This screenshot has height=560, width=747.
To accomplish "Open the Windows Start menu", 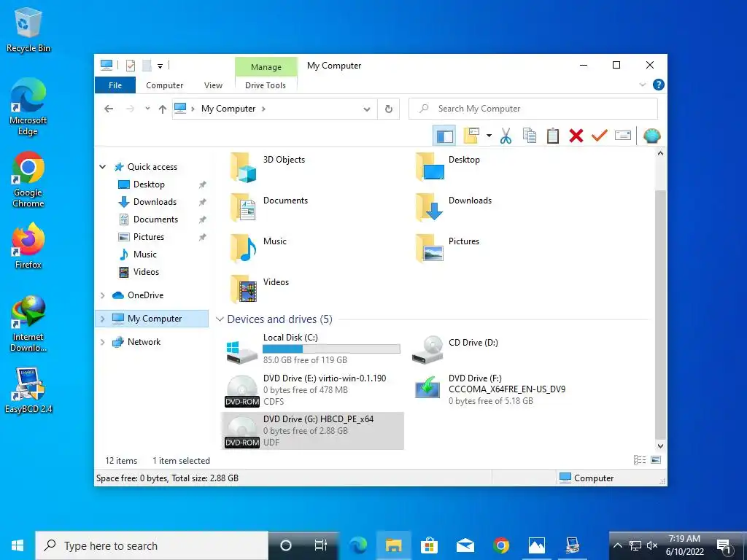I will coord(18,545).
